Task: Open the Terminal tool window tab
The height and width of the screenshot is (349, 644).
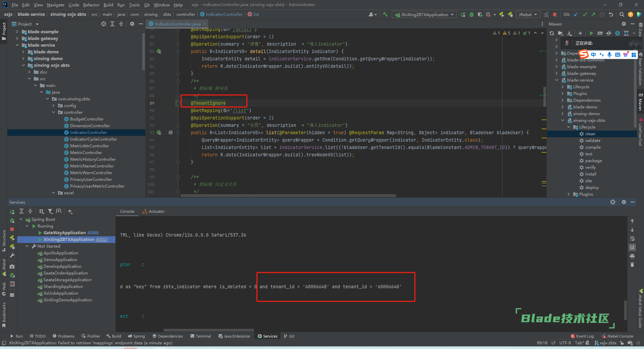Action: point(201,336)
